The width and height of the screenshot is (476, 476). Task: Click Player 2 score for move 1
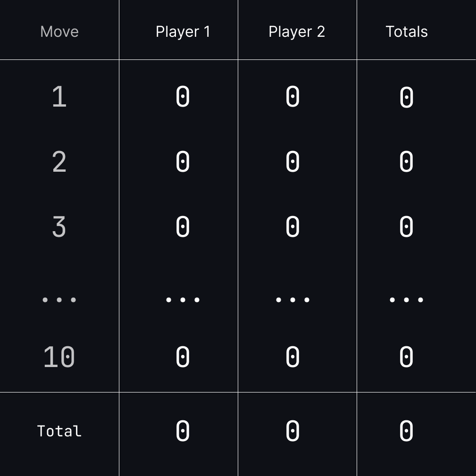point(292,97)
